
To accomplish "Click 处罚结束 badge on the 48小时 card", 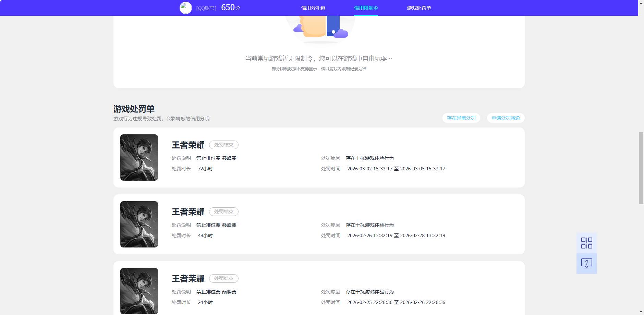I will [x=224, y=212].
